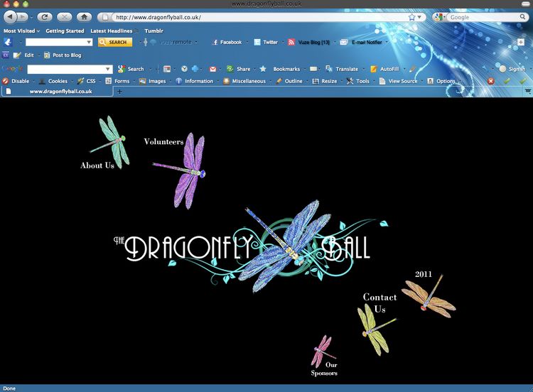533x392 pixels.
Task: Open a new tab with plus button
Action: pyautogui.click(x=119, y=92)
